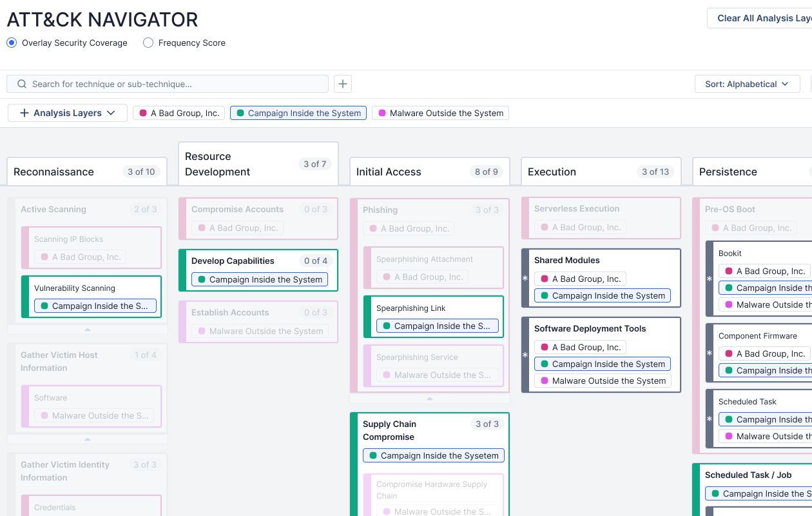Select the Supply Chain Compromise technique

coord(389,430)
